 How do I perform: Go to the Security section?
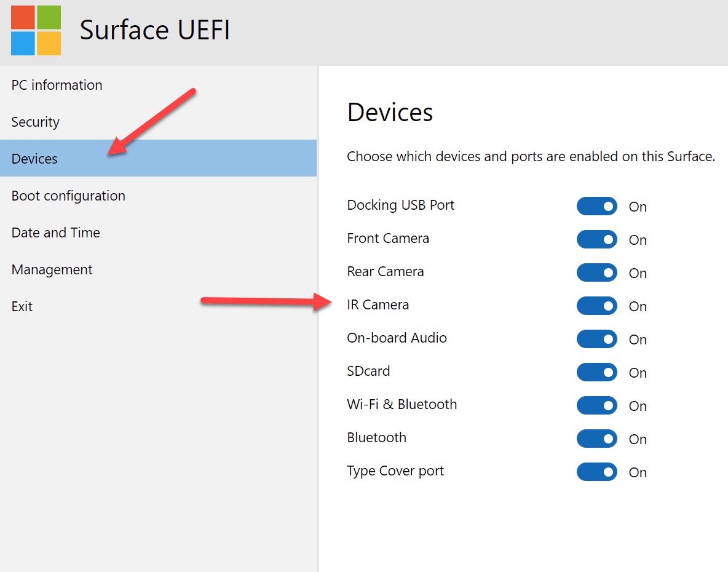coord(35,122)
